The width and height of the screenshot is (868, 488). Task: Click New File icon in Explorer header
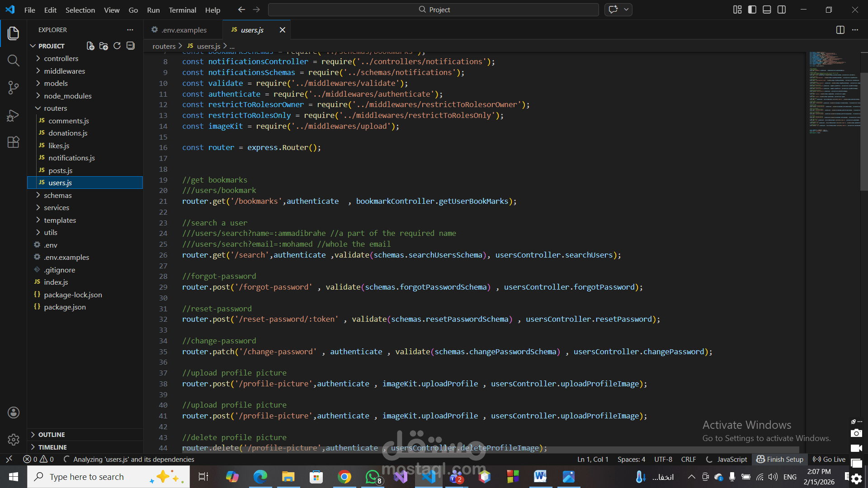coord(90,46)
